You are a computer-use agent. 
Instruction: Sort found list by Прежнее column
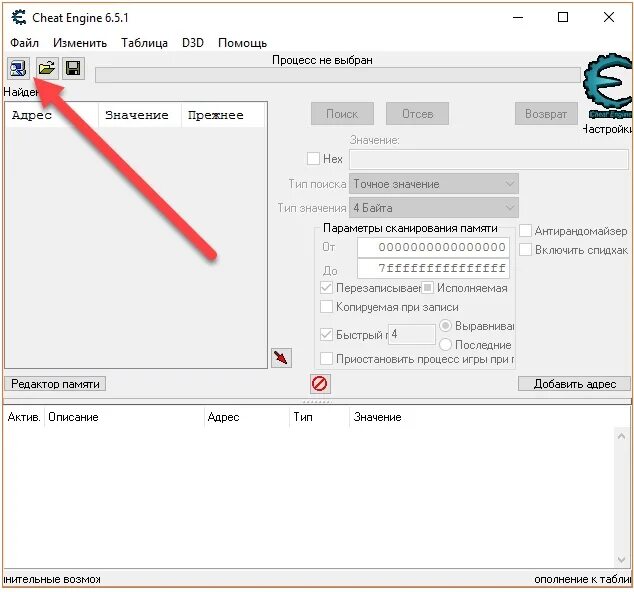pyautogui.click(x=223, y=115)
